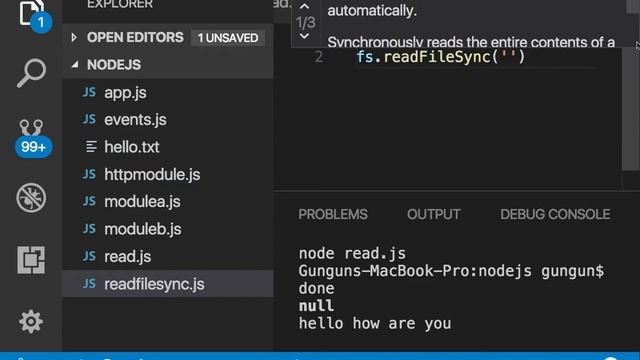Switch to the OUTPUT panel tab
Screen dimensions: 640x360
point(433,214)
